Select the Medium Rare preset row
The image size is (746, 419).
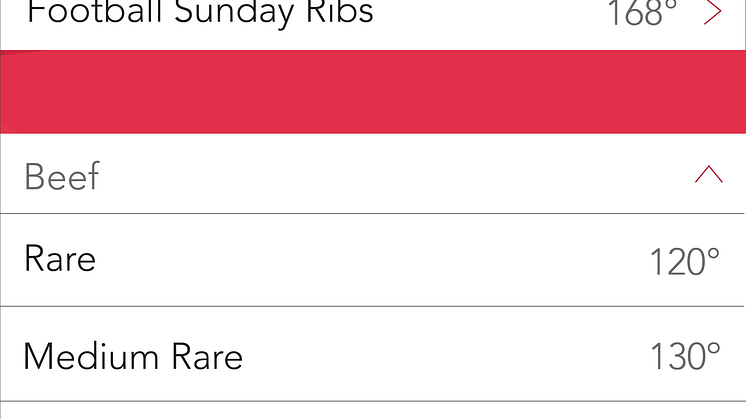(x=372, y=354)
